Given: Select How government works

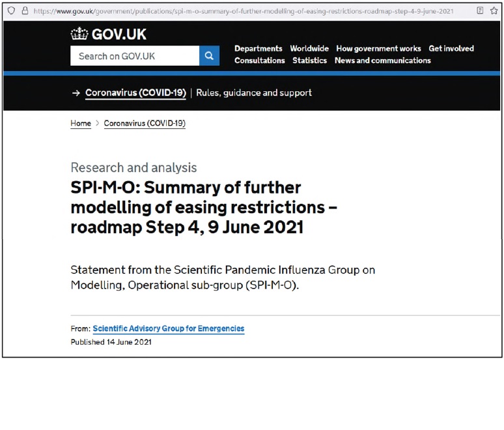Looking at the screenshot, I should pyautogui.click(x=378, y=49).
